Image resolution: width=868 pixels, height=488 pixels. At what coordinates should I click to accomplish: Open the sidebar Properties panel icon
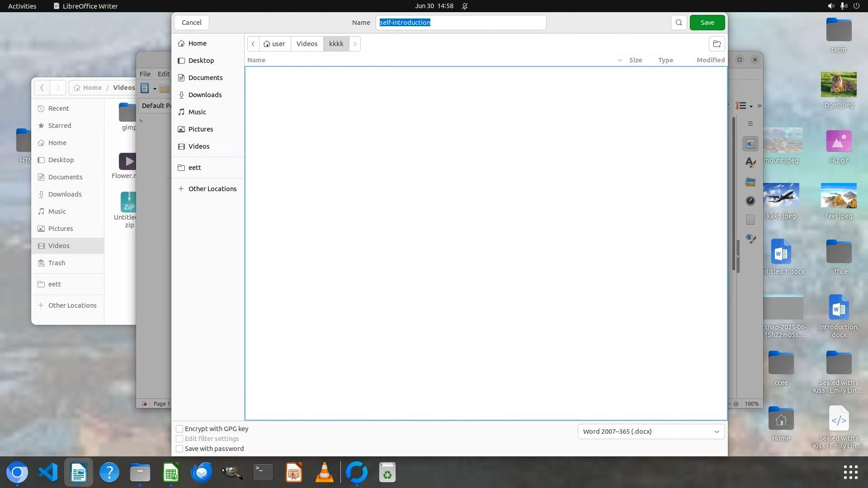[750, 144]
